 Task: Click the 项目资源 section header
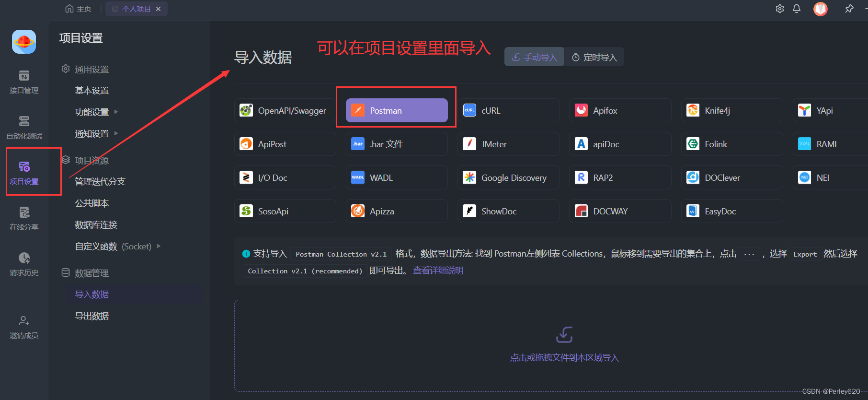(85, 160)
